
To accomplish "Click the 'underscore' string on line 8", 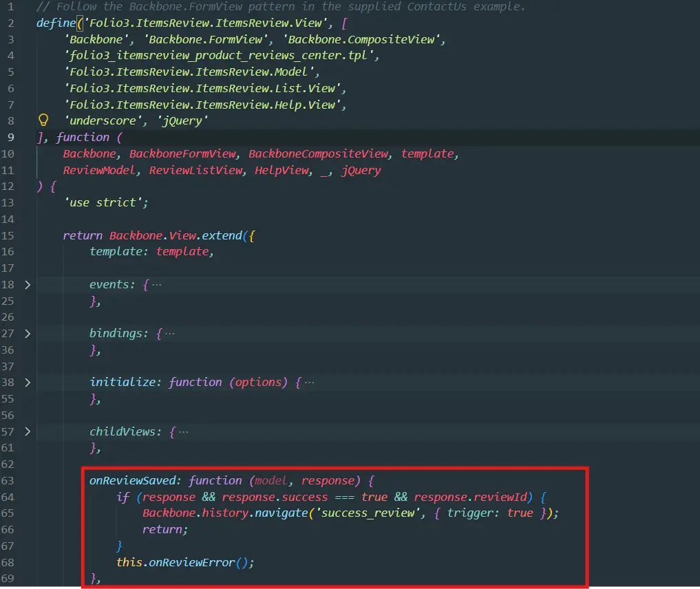I will 105,121.
